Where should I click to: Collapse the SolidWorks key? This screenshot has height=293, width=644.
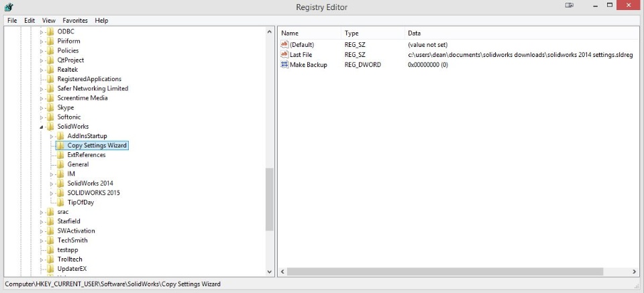42,127
